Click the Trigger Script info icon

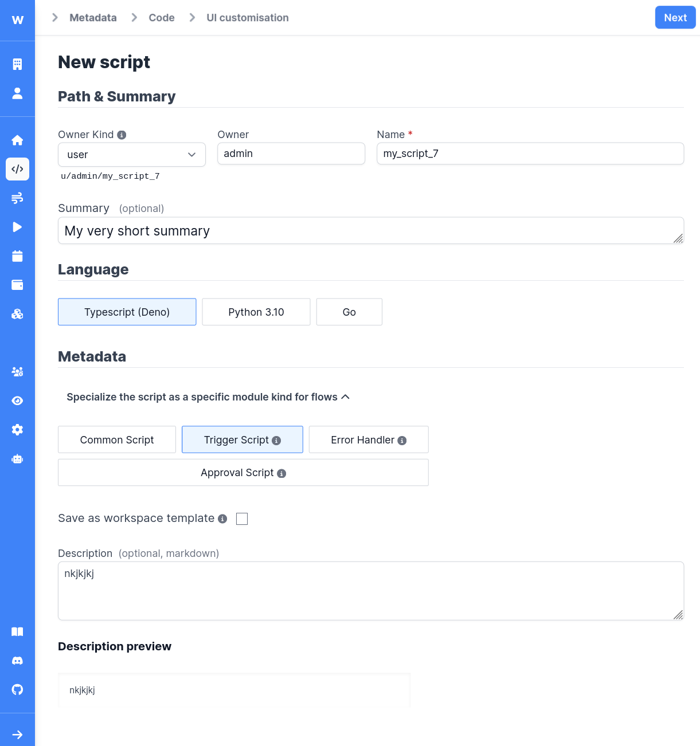[276, 441]
